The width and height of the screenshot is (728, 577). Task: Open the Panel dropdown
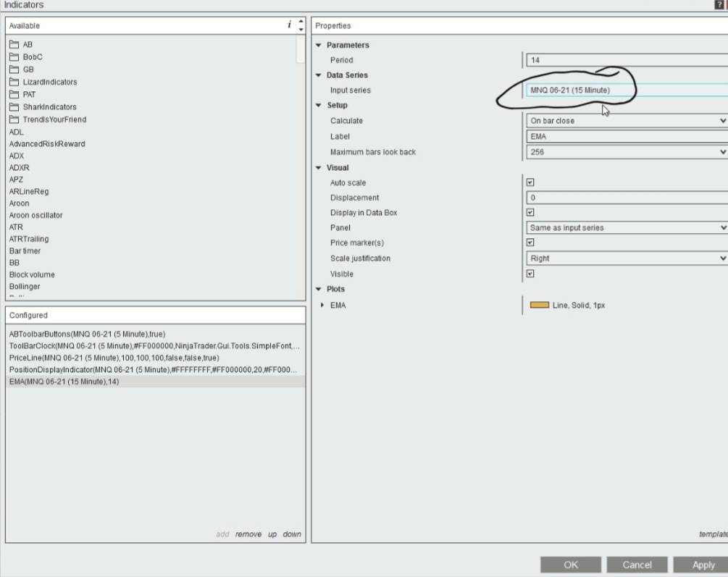(x=627, y=227)
